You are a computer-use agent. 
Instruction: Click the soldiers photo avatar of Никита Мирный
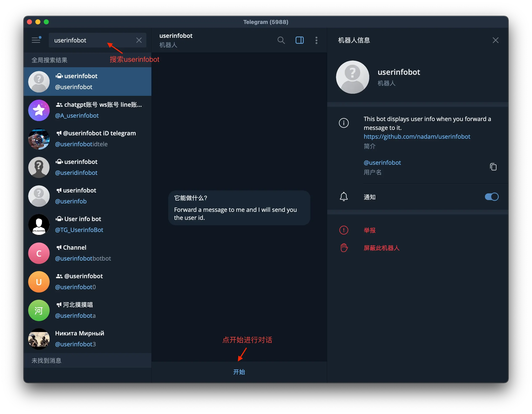(39, 339)
